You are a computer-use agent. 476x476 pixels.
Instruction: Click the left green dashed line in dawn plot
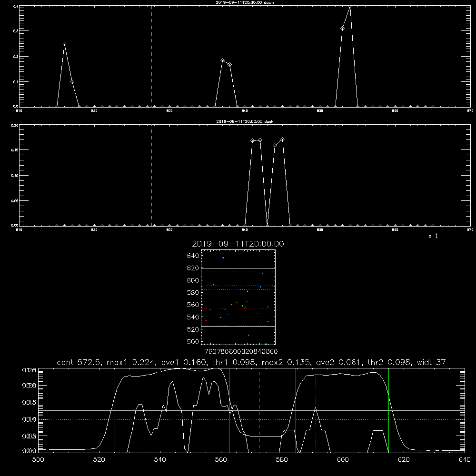pyautogui.click(x=151, y=56)
